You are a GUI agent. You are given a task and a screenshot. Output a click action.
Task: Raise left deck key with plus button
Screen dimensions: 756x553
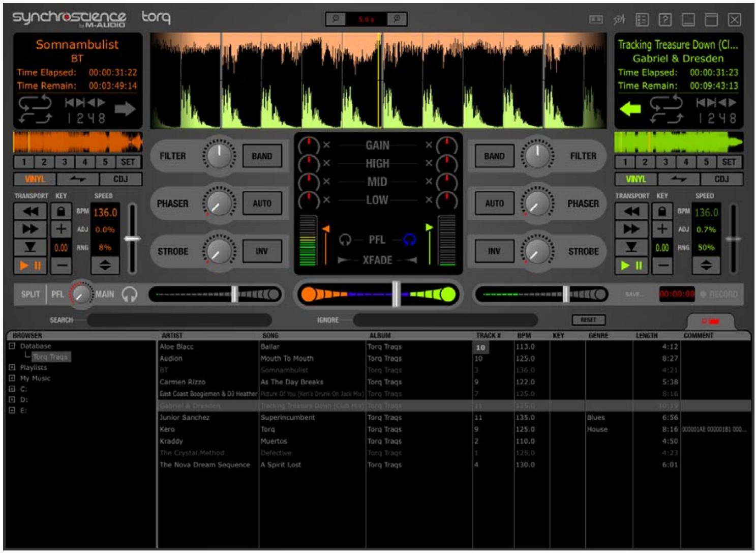61,229
